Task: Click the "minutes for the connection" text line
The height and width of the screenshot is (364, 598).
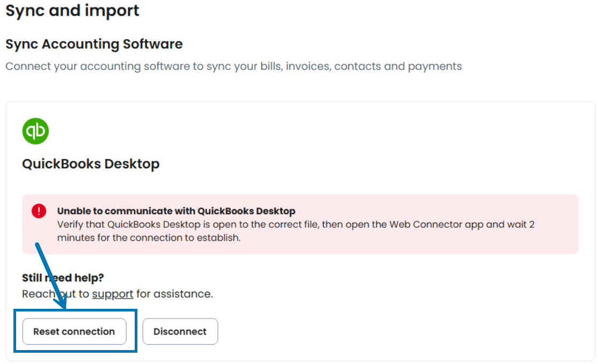Action: coord(149,237)
